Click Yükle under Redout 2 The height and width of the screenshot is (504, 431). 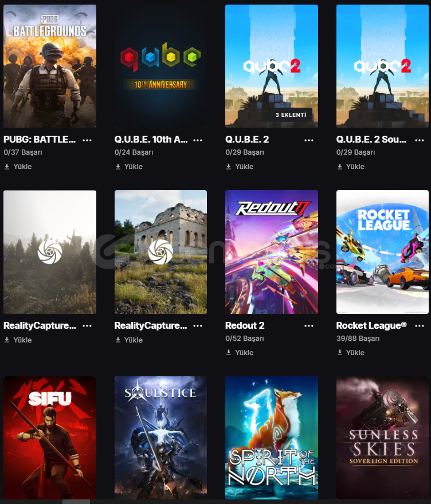(240, 353)
